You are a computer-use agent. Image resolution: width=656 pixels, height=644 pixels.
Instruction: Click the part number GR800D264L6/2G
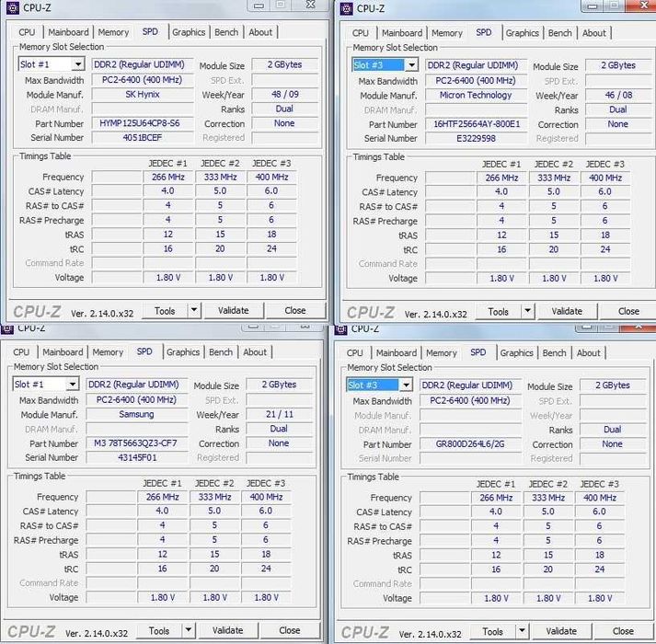coord(470,444)
